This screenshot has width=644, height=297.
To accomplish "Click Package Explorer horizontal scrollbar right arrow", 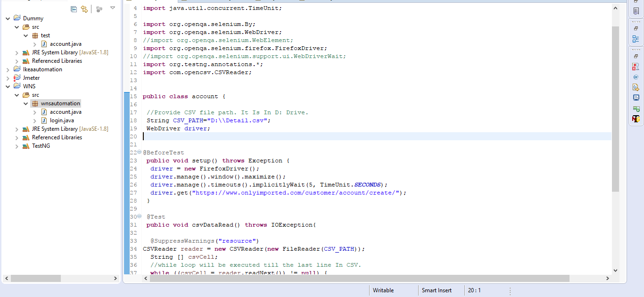I will coord(116,279).
